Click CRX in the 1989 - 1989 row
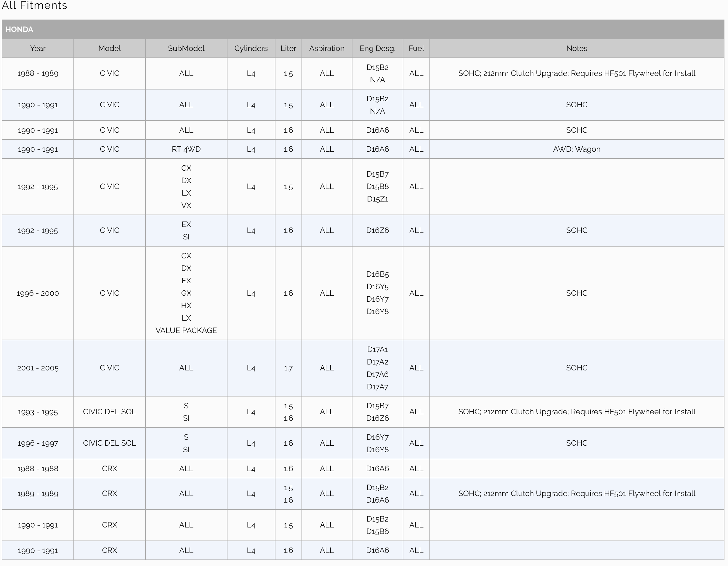Screen dimensions: 728x566 109,494
